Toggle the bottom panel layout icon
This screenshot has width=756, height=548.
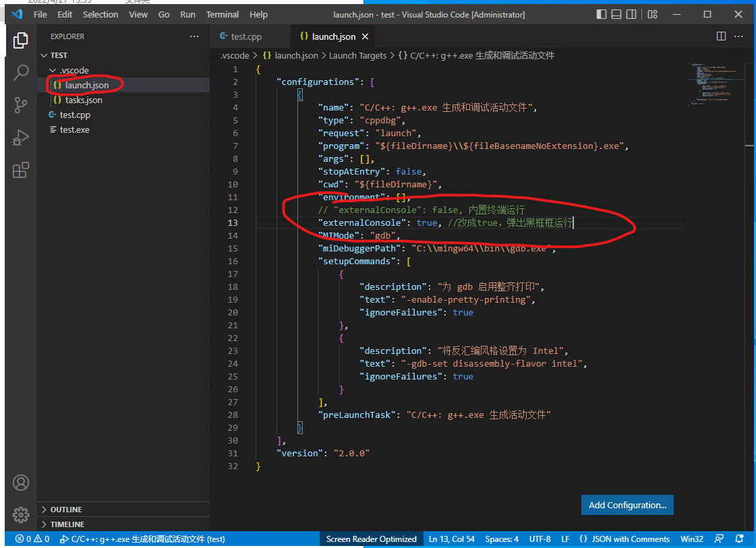click(x=616, y=14)
